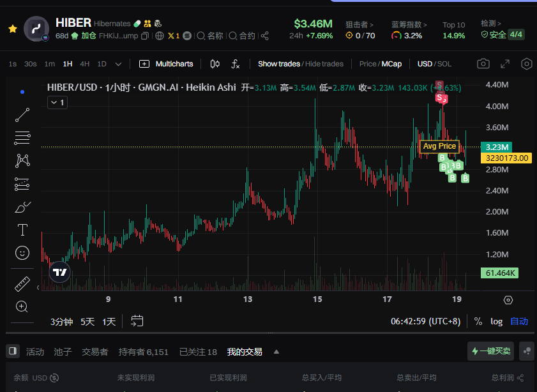Select the 4H timeframe
Image resolution: width=537 pixels, height=392 pixels.
[x=84, y=64]
